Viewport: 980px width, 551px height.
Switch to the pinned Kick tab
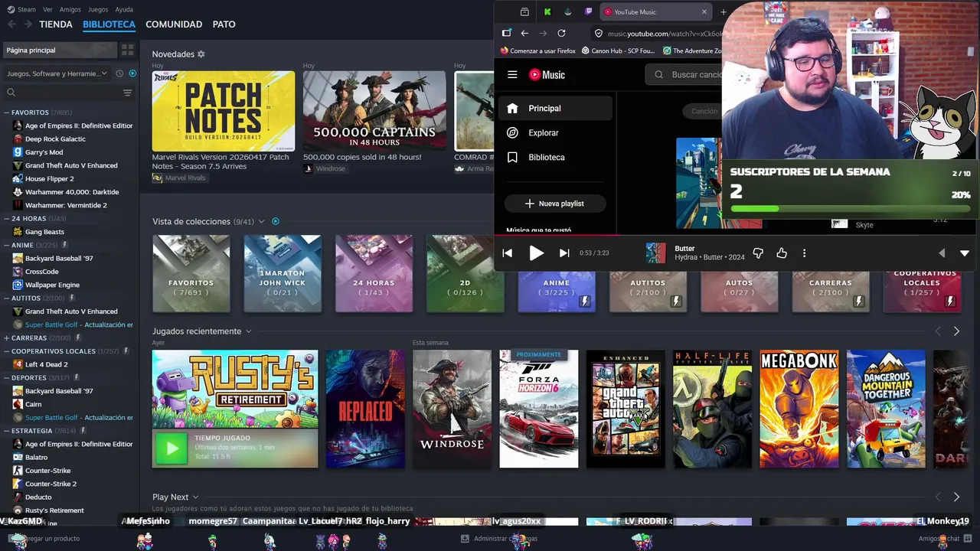coord(547,11)
